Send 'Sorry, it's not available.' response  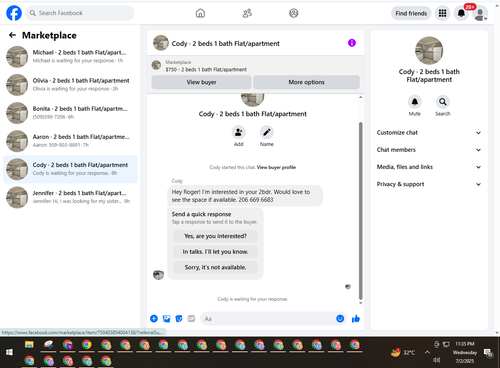coord(215,267)
